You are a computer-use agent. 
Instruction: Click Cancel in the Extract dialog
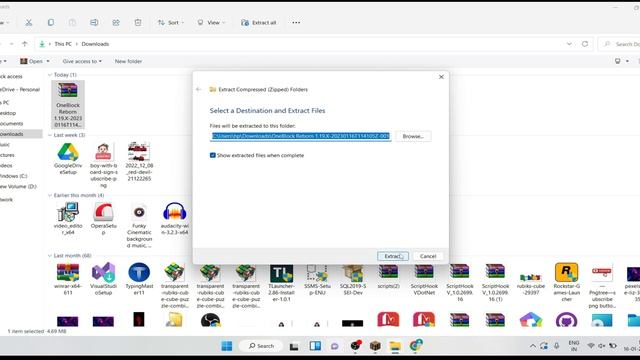point(428,256)
